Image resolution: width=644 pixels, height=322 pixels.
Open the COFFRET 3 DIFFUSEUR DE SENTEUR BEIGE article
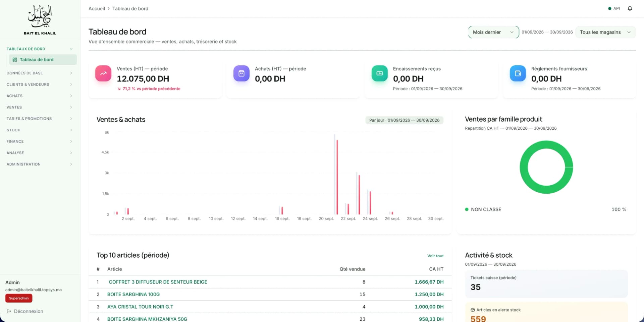pos(158,282)
